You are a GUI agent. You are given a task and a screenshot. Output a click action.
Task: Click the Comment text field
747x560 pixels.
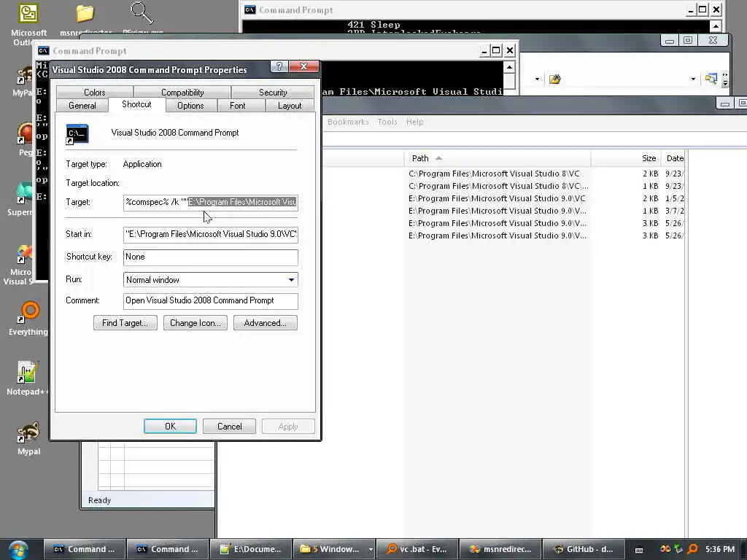(x=211, y=300)
